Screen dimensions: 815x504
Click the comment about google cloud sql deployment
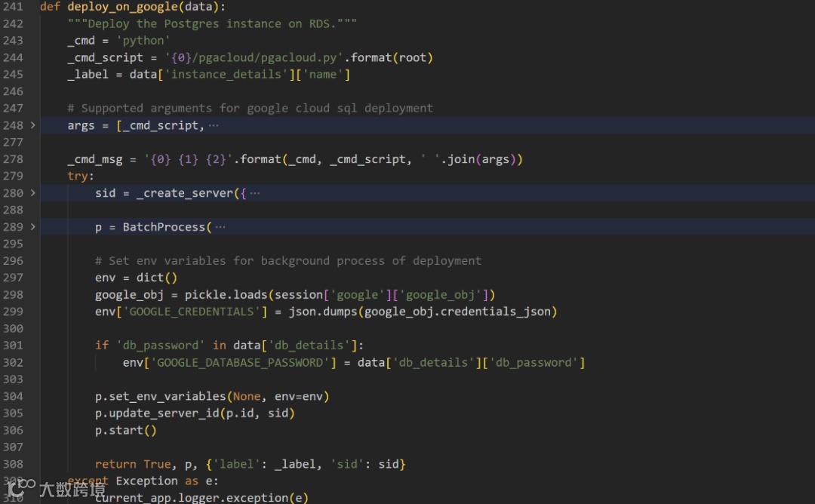250,108
